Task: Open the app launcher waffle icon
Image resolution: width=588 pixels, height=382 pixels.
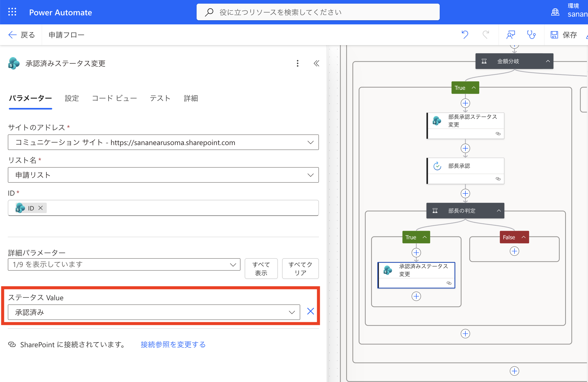Action: pyautogui.click(x=12, y=12)
